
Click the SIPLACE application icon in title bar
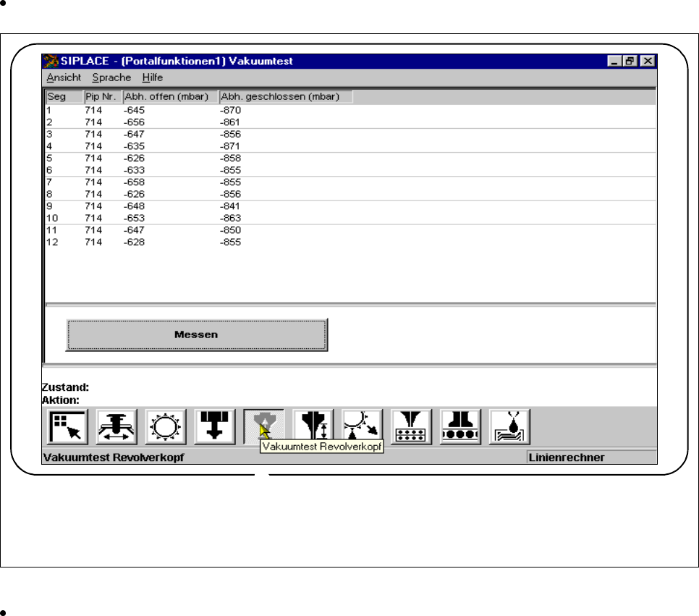51,61
